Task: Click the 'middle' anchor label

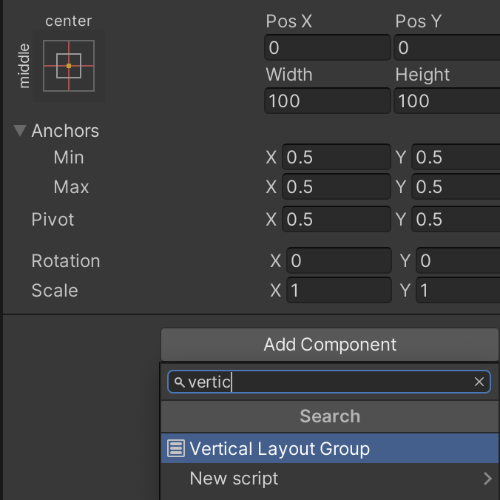Action: 24,66
